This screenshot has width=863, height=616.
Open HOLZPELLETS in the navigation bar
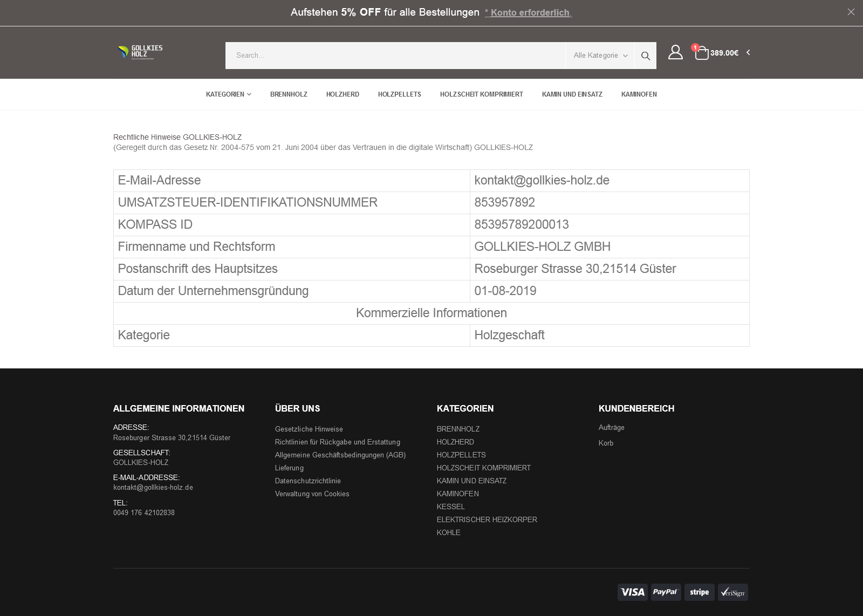(400, 94)
